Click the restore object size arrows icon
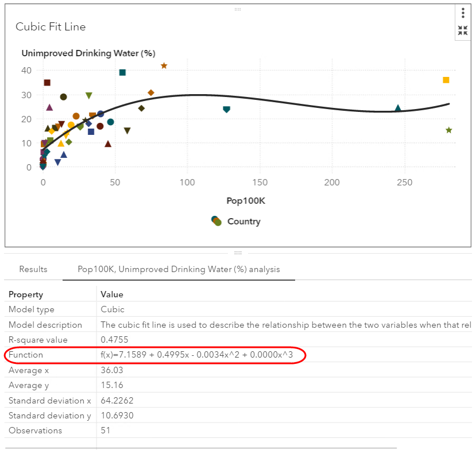Screen dimensions: 476x450 click(463, 30)
